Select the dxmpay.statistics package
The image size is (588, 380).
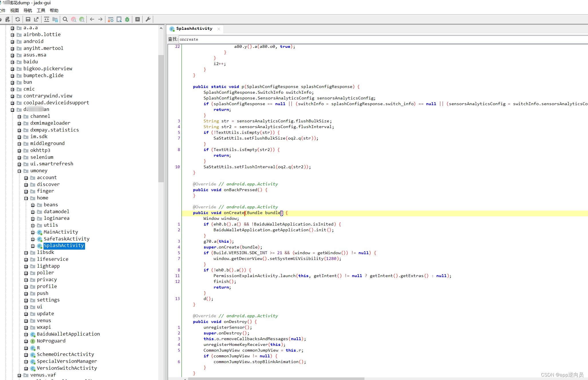54,130
